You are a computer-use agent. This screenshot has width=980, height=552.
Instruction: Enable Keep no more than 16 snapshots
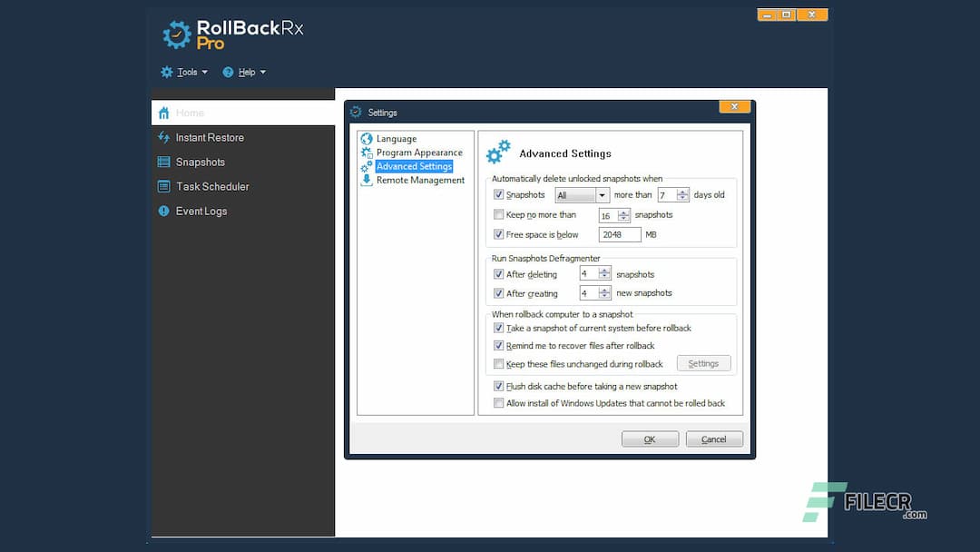[x=498, y=214]
